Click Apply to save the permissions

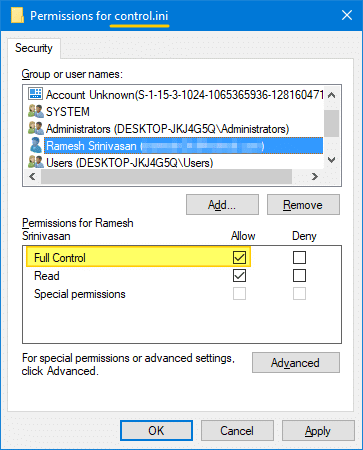tap(318, 430)
